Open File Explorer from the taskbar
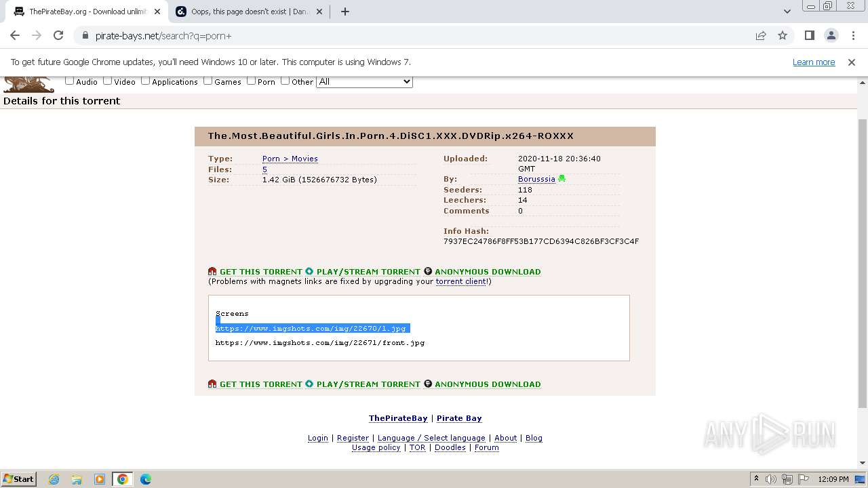Image resolution: width=868 pixels, height=488 pixels. (77, 479)
